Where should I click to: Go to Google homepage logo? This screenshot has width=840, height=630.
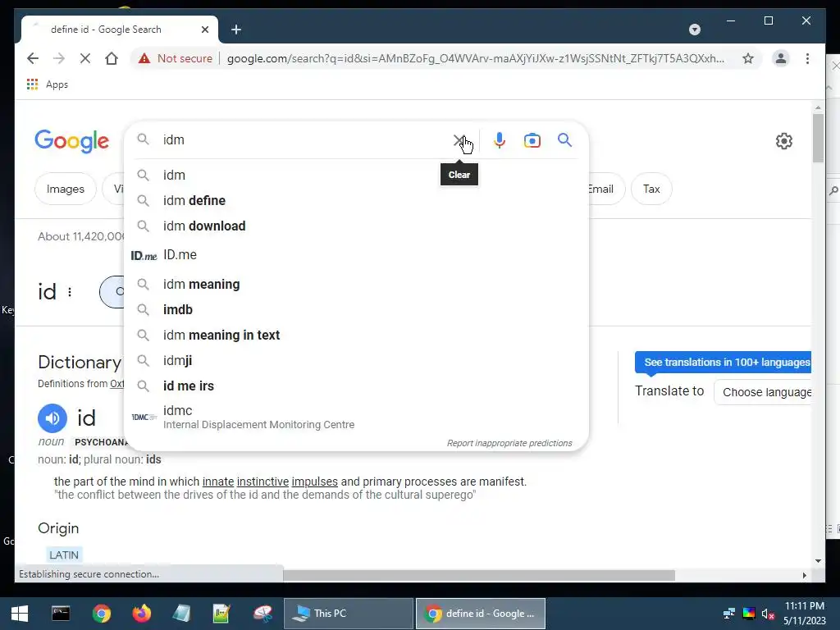[72, 141]
